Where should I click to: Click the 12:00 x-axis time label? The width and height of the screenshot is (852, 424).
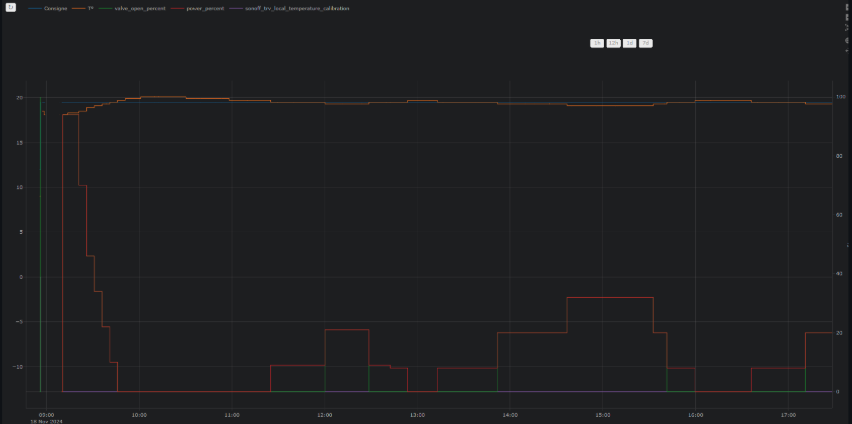pyautogui.click(x=325, y=414)
